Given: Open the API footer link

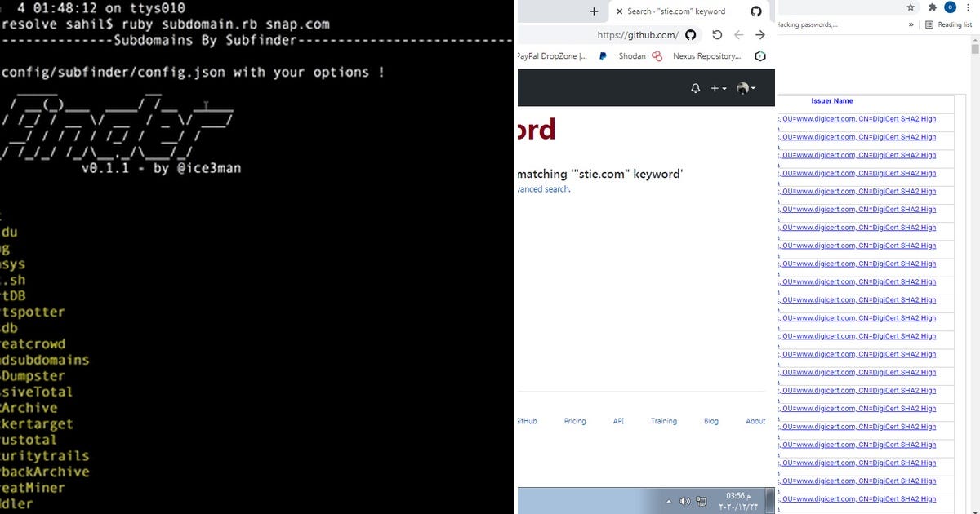Looking at the screenshot, I should click(x=618, y=421).
